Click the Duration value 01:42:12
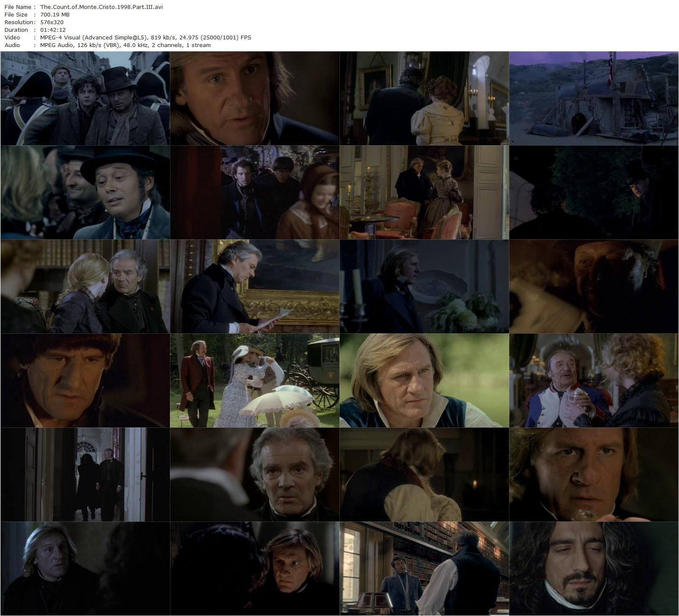Image resolution: width=679 pixels, height=616 pixels. (53, 30)
